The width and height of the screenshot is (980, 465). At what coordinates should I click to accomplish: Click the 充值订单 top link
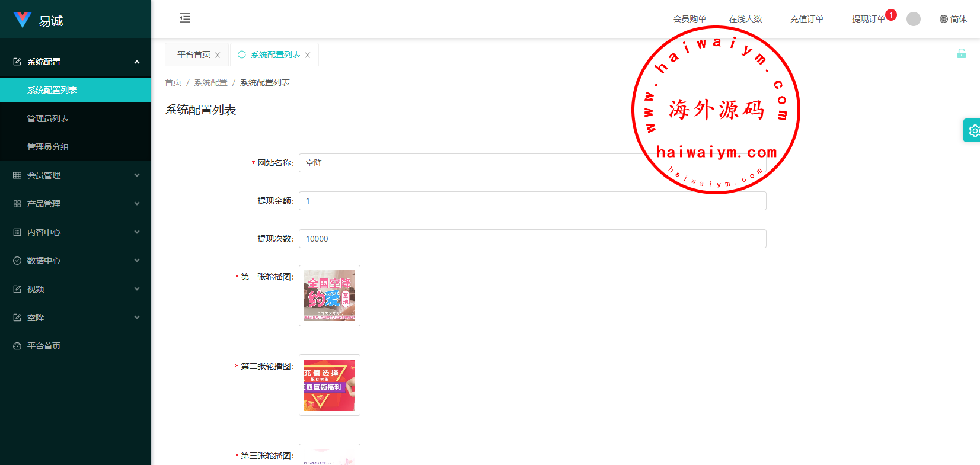[806, 19]
